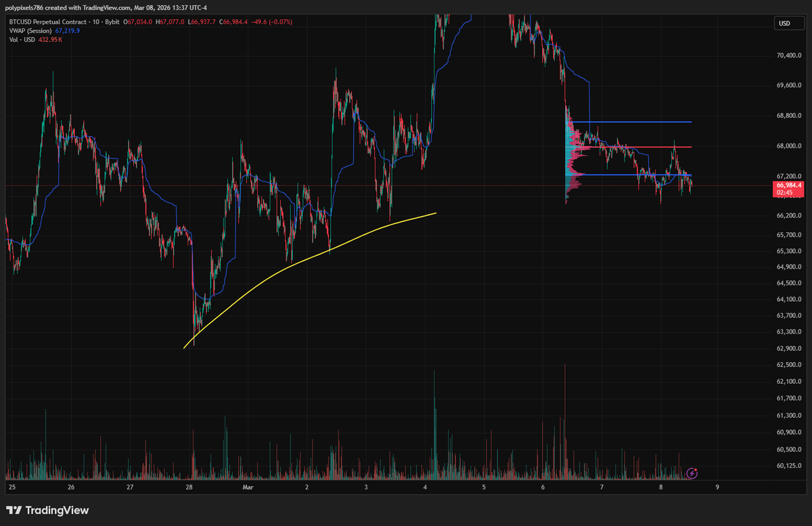Click date label 25 on the time axis
This screenshot has width=812, height=526.
(12, 487)
